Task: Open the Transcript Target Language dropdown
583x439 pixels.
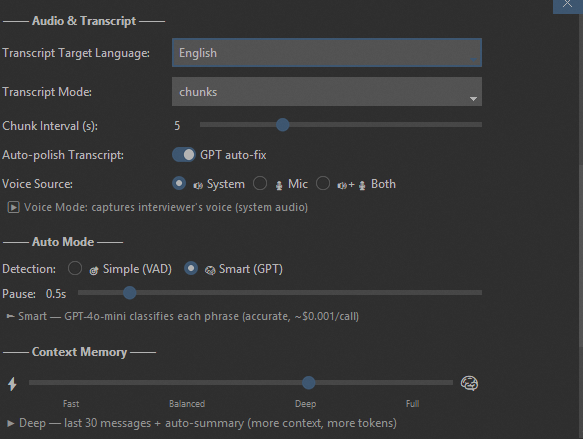Action: [x=327, y=53]
